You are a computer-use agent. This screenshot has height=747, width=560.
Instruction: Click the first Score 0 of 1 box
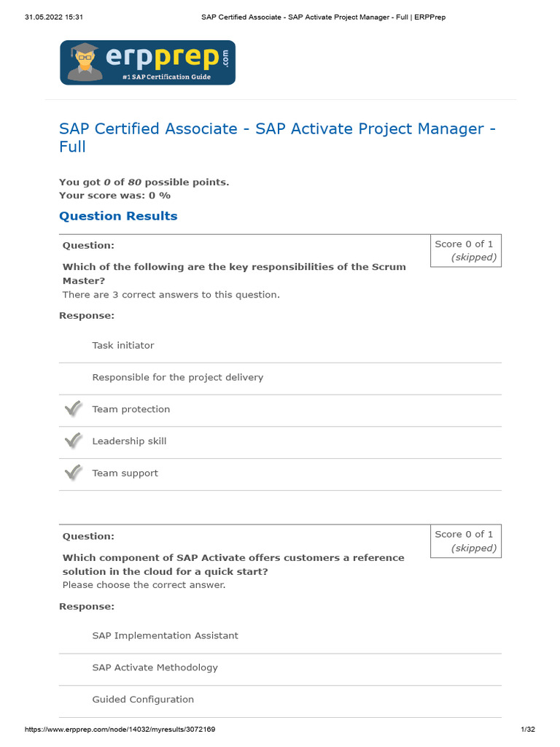[x=465, y=251]
